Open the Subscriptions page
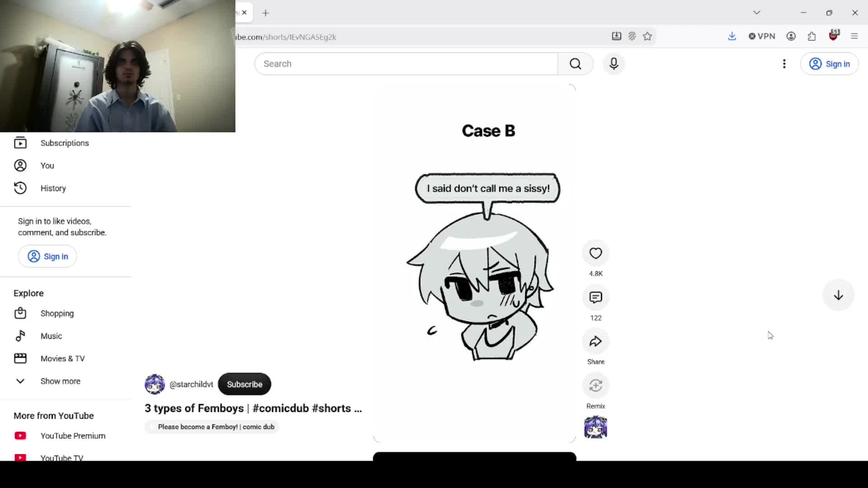Image resolution: width=868 pixels, height=488 pixels. (66, 143)
